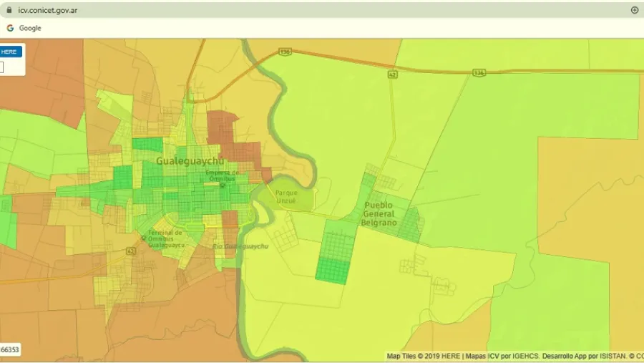The image size is (644, 363).
Task: Click route 42 shield near the top
Action: click(x=392, y=74)
